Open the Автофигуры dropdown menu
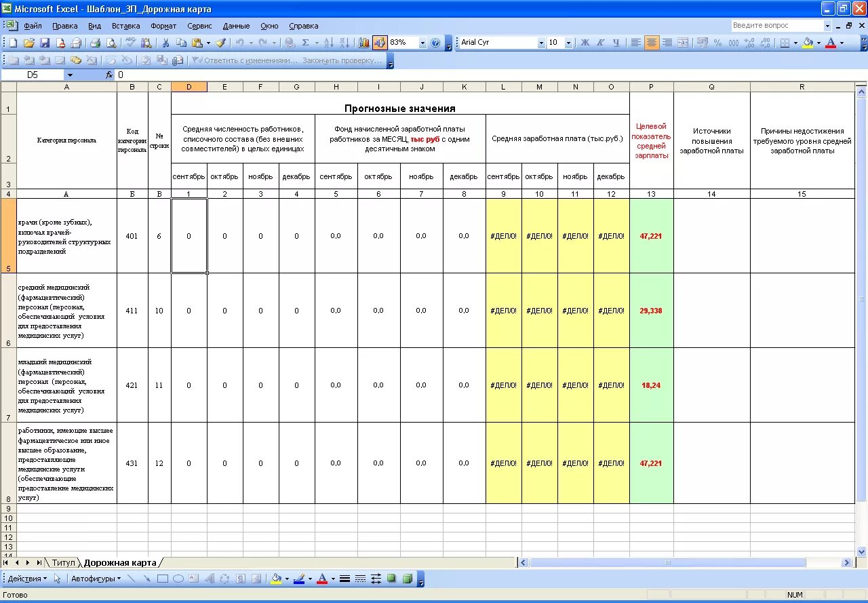The width and height of the screenshot is (868, 603). [96, 579]
